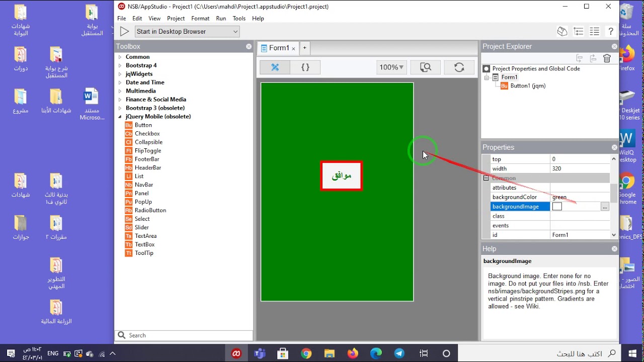Click the Toolbox Search field

(x=184, y=335)
